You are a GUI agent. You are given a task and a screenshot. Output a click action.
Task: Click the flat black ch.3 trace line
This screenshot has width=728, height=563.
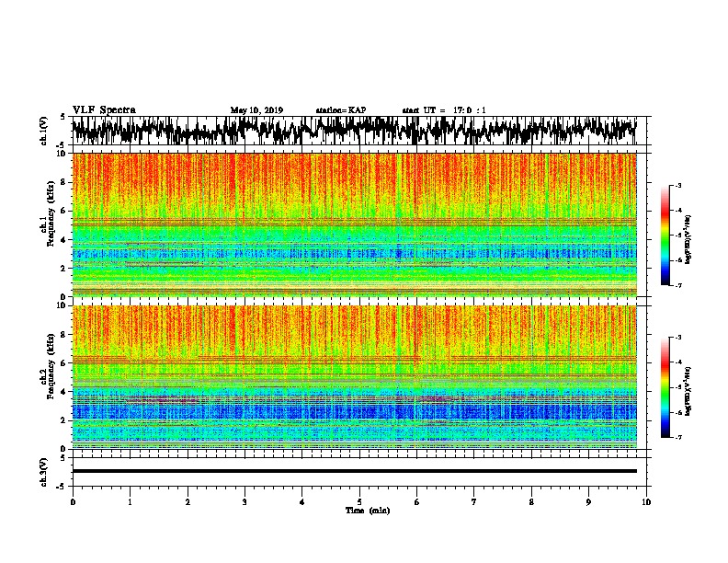point(354,471)
